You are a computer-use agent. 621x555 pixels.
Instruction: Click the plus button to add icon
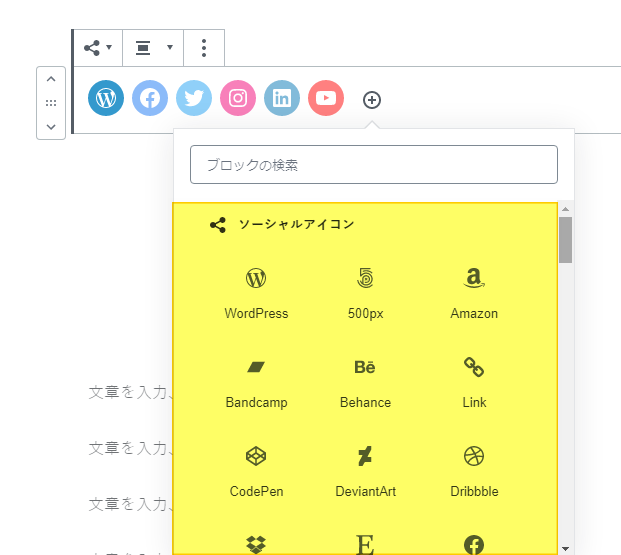[x=372, y=100]
